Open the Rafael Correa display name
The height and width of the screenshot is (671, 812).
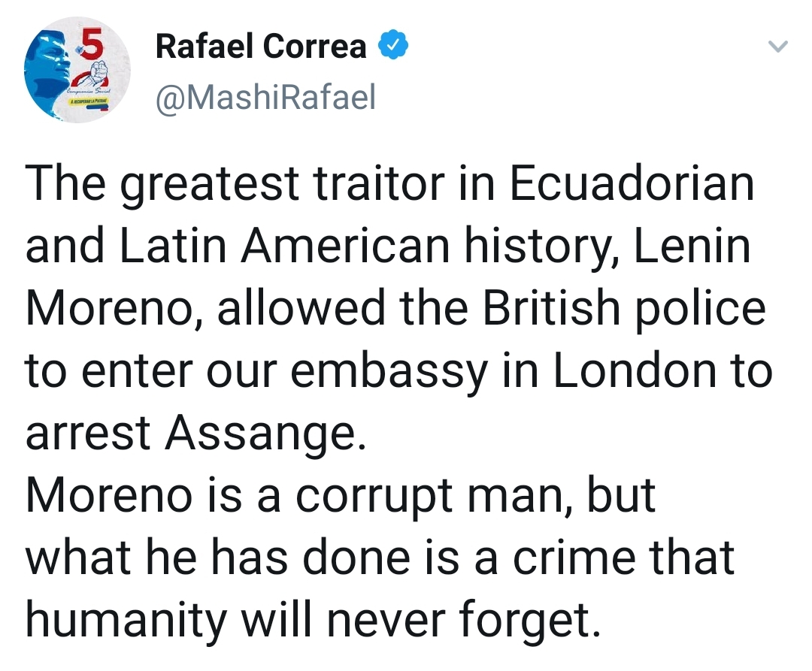click(260, 47)
